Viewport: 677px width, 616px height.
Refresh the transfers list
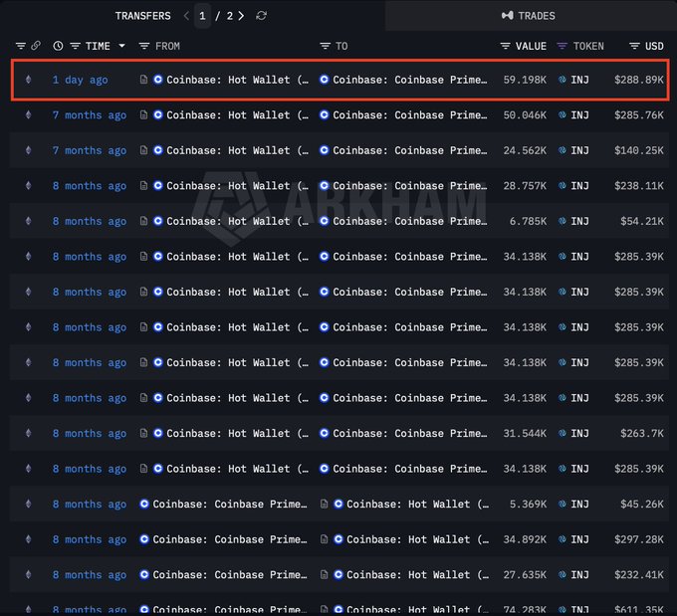point(261,16)
